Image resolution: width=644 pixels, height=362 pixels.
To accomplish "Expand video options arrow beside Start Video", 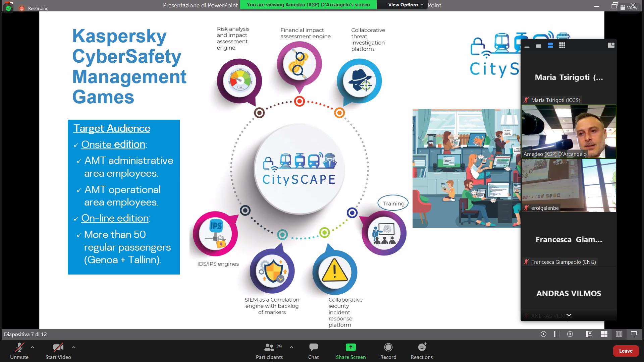I will click(74, 347).
